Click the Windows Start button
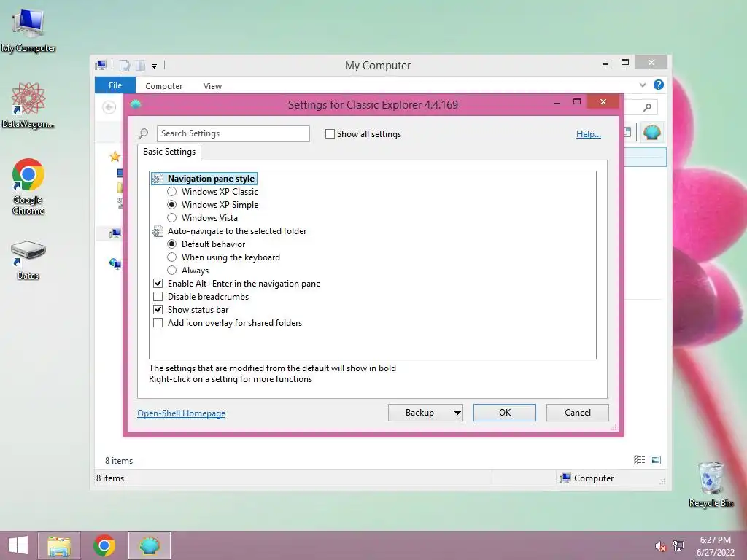 [x=18, y=545]
